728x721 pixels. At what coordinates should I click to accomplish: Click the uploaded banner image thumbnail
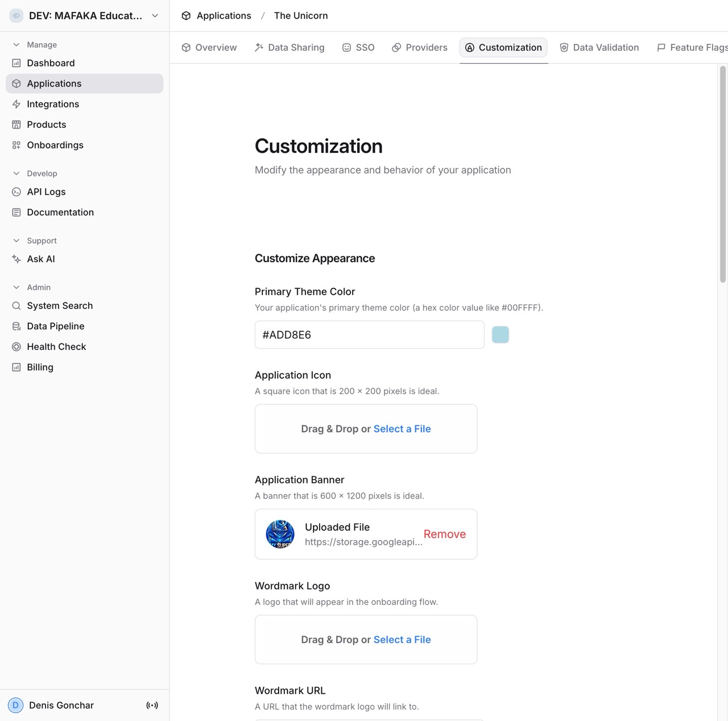click(x=280, y=534)
